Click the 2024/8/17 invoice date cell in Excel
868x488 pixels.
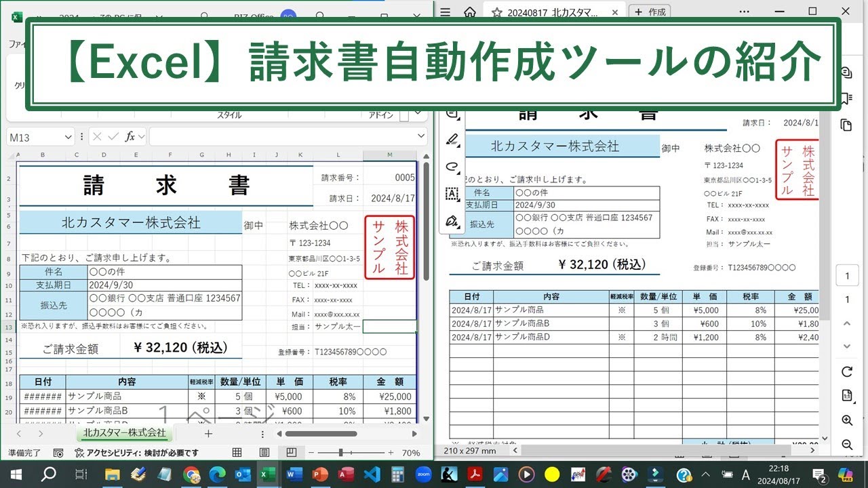click(x=390, y=199)
